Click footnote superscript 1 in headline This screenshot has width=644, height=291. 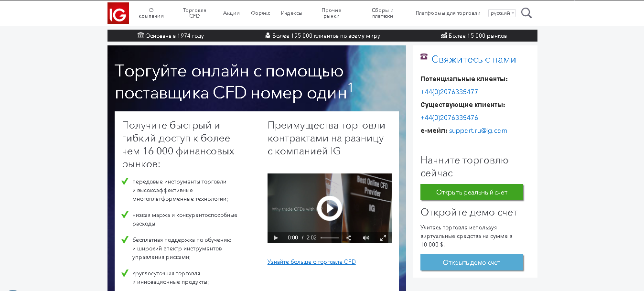coord(350,87)
